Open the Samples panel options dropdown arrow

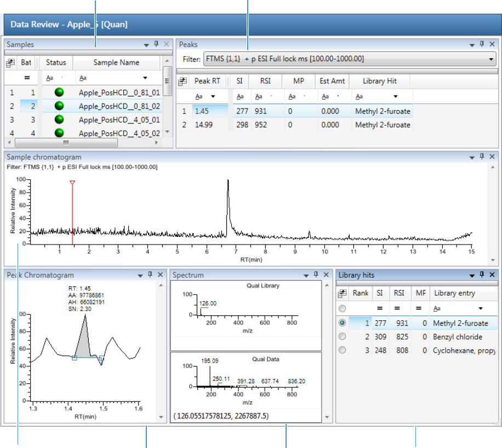click(146, 45)
